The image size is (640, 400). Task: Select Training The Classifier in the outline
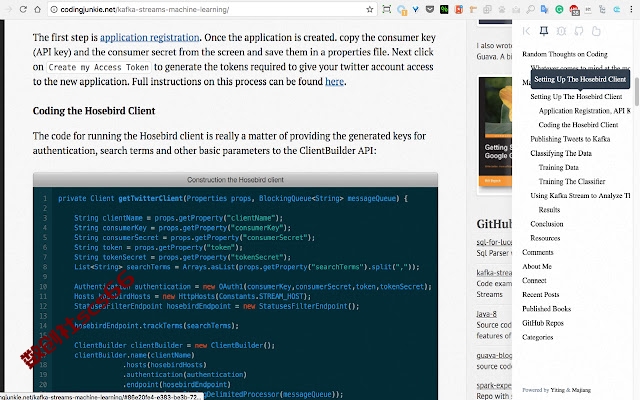click(572, 182)
